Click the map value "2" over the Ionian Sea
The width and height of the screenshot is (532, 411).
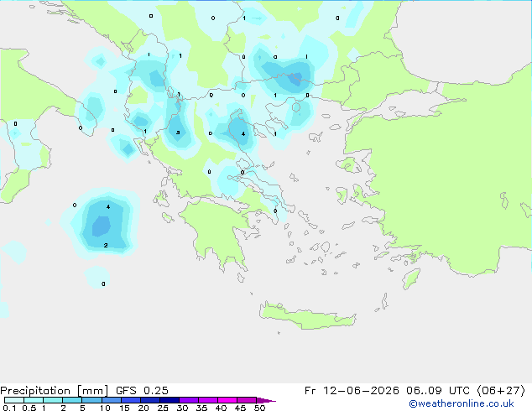(106, 245)
